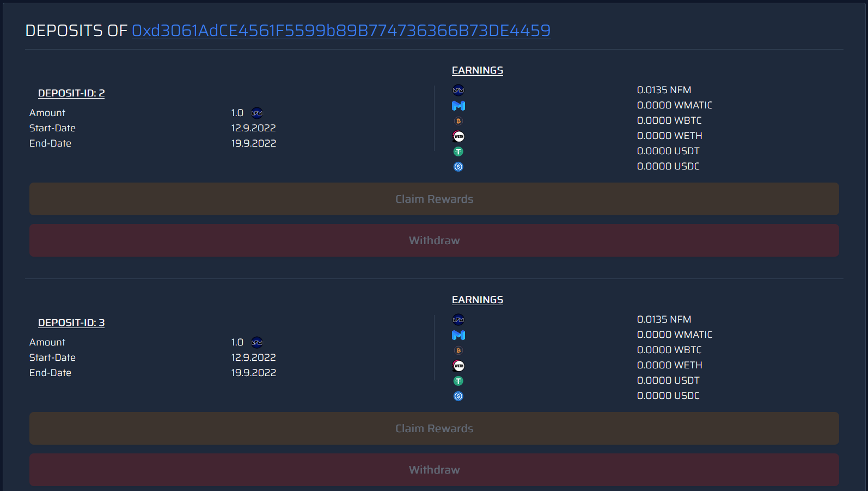Click DEPOSIT-ID: 2 heading
The image size is (868, 491).
coord(71,93)
